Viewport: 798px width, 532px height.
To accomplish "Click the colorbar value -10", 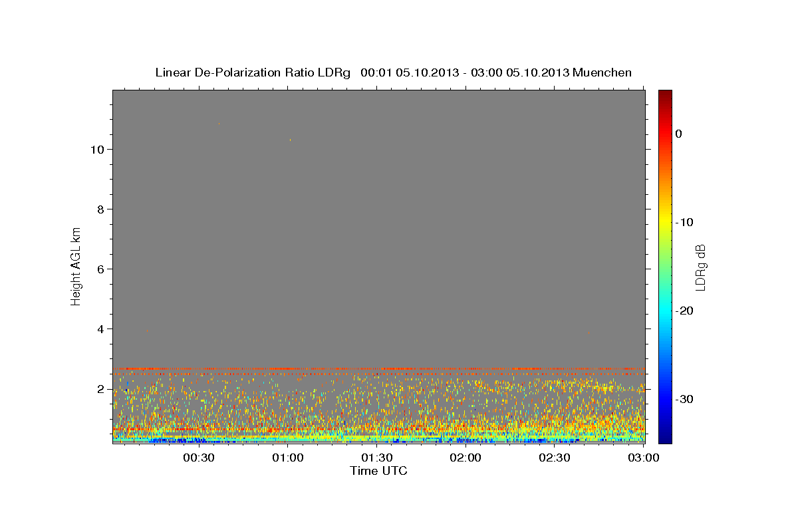I will click(684, 222).
